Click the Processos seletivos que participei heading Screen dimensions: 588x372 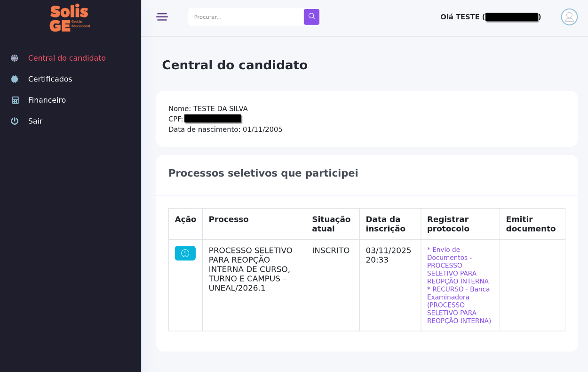[263, 173]
